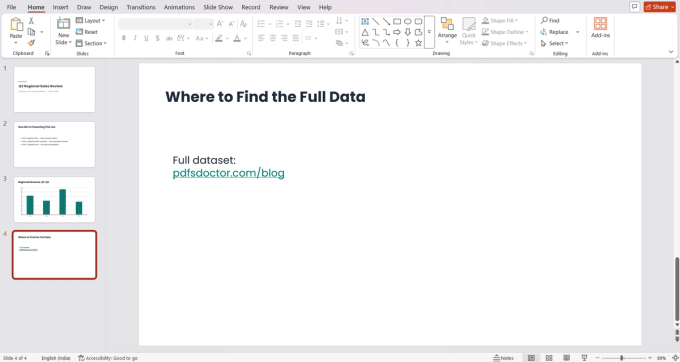Increase list indent level
Image resolution: width=680 pixels, height=362 pixels.
click(x=309, y=24)
